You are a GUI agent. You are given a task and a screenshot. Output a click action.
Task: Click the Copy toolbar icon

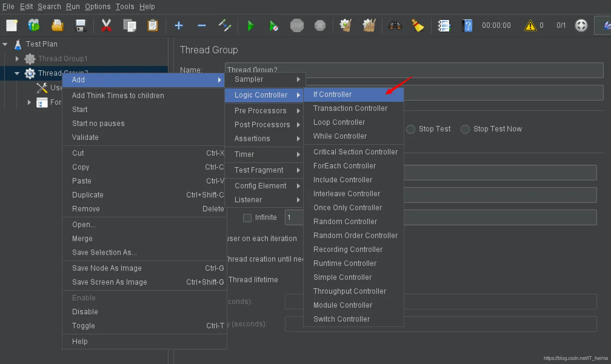(x=130, y=25)
